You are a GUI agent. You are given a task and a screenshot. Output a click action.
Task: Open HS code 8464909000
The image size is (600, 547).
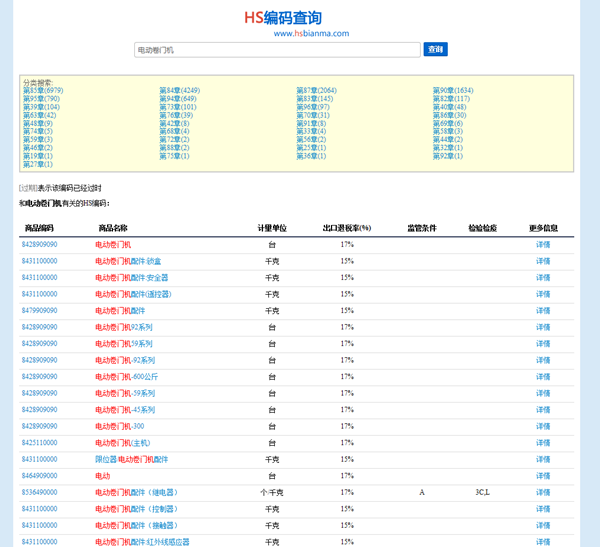coord(40,476)
